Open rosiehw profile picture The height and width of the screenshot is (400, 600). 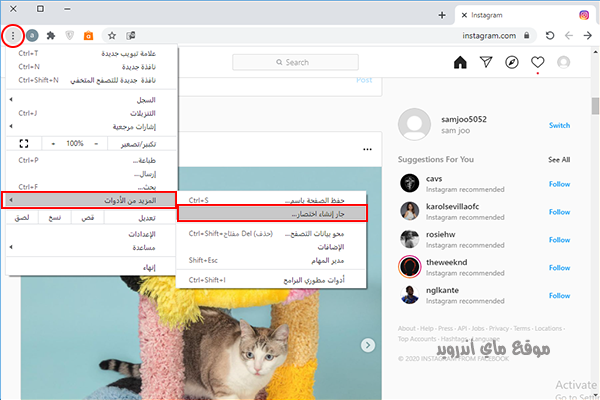point(410,239)
